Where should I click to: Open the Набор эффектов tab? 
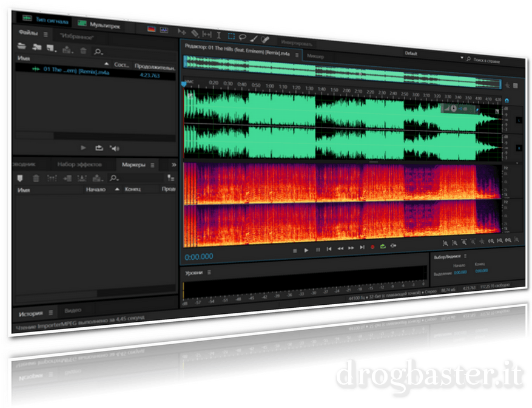(x=80, y=165)
